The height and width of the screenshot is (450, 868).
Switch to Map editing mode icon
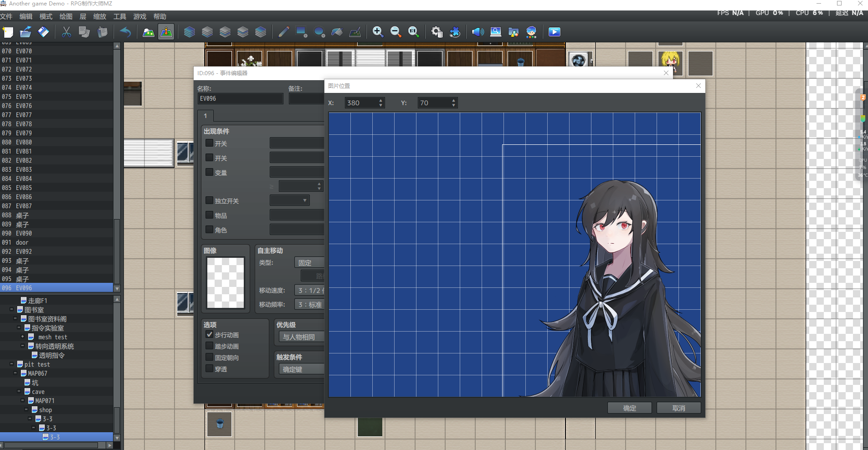149,32
